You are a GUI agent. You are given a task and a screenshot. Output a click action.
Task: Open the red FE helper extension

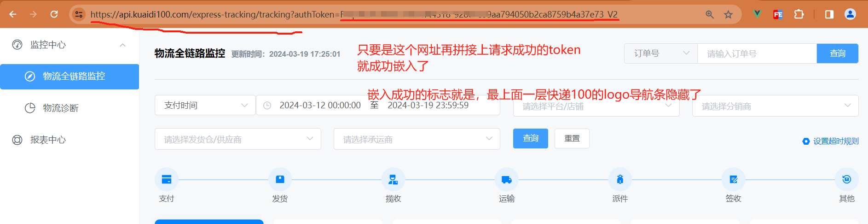778,14
